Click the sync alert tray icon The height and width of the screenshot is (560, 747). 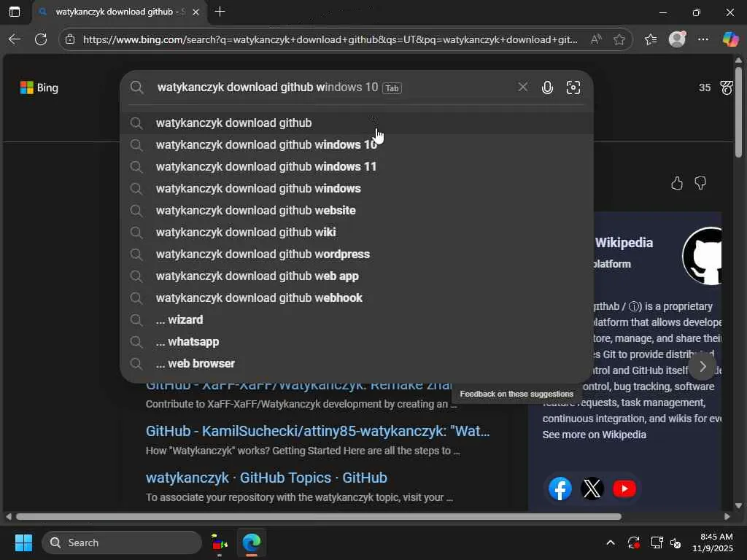pyautogui.click(x=633, y=542)
